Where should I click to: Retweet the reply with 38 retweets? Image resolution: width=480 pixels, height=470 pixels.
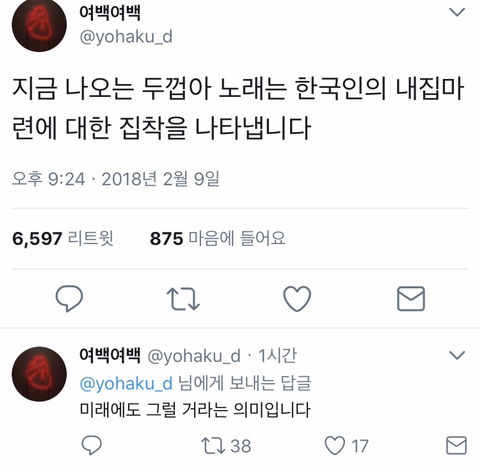(x=226, y=446)
